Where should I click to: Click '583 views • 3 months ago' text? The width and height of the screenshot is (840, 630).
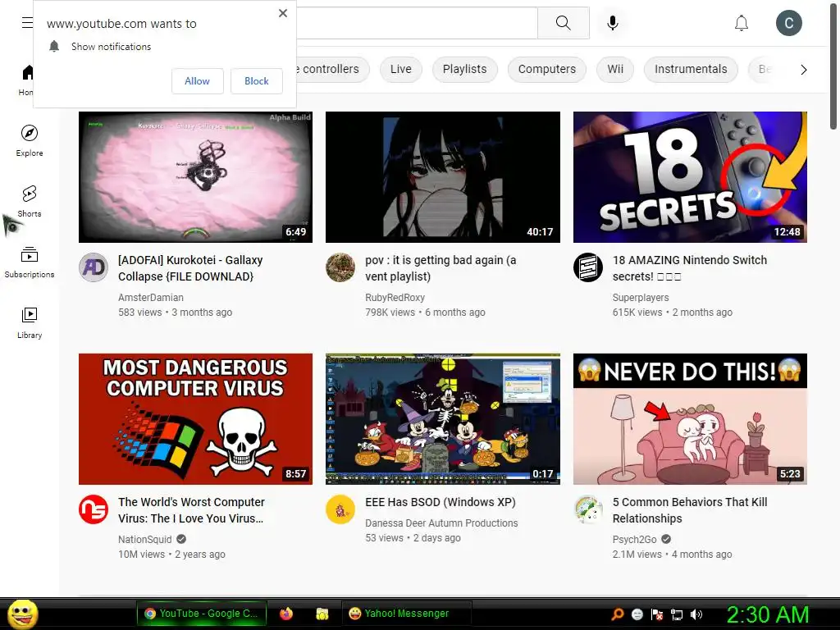point(176,313)
